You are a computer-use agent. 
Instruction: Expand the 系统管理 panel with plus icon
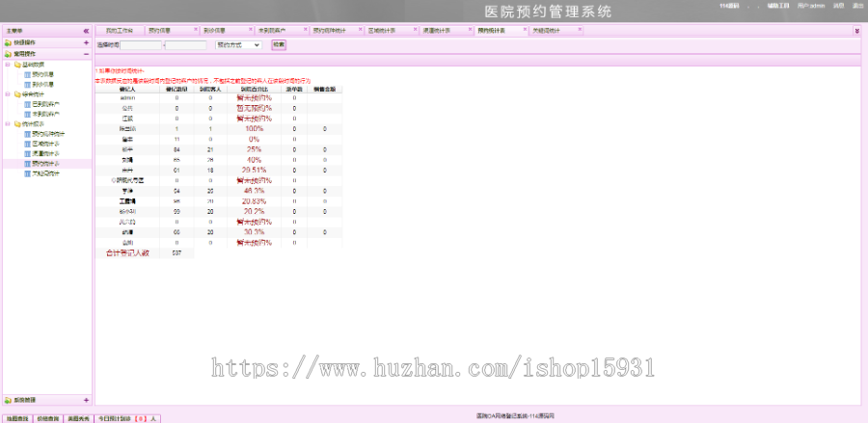click(x=86, y=400)
